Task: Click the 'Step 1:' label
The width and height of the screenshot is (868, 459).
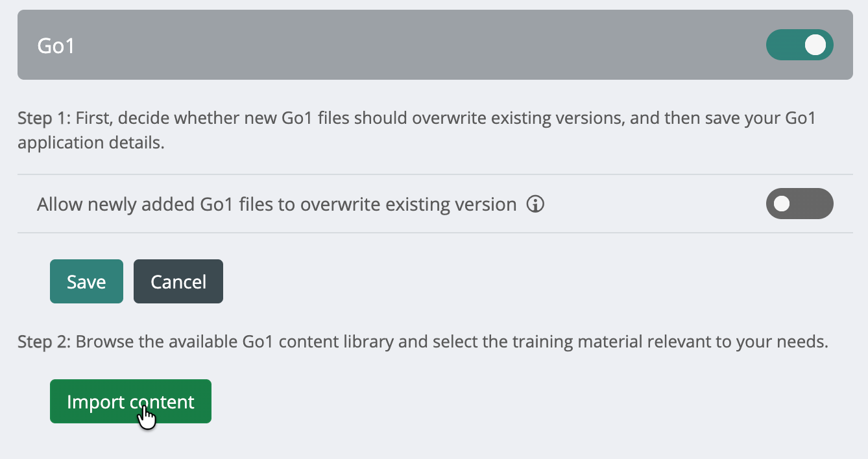Action: click(x=45, y=118)
